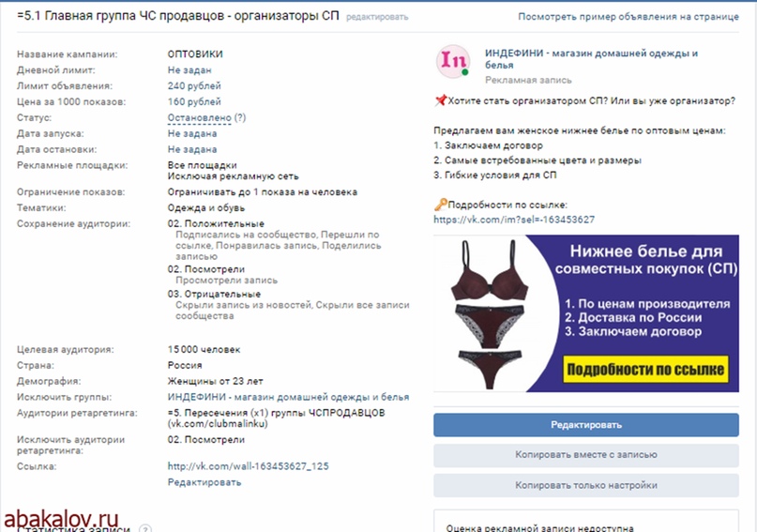Viewport: 757px width, 532px height.
Task: Click the редактировать link next to ad title
Action: click(377, 17)
